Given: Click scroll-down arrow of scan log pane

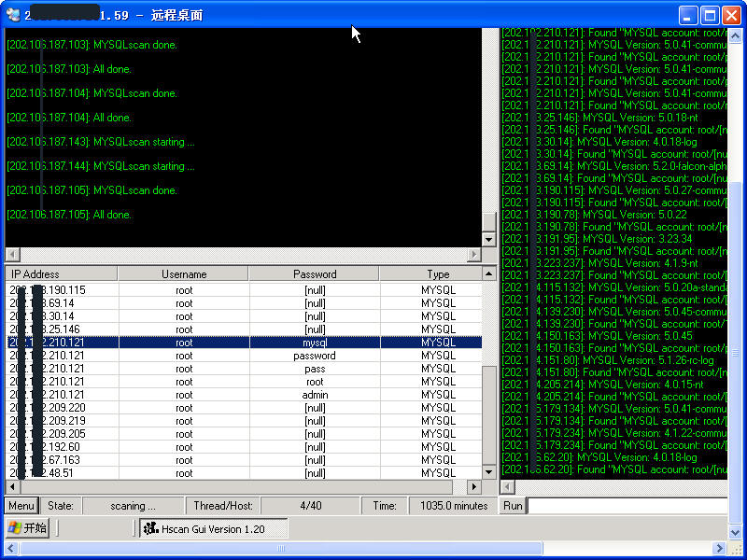Looking at the screenshot, I should coord(488,240).
